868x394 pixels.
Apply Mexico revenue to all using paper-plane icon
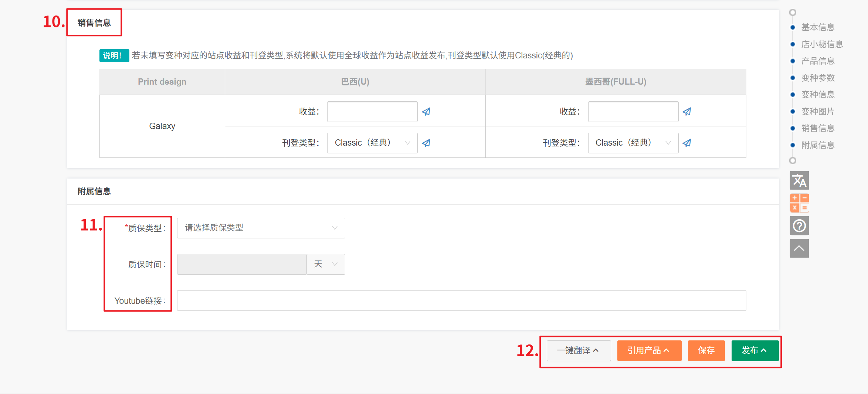[x=687, y=112]
